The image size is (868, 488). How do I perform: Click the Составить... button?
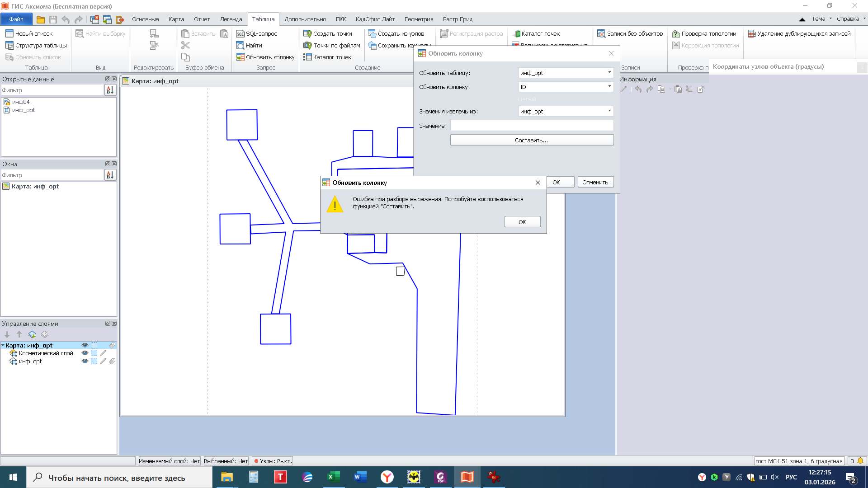coord(531,140)
